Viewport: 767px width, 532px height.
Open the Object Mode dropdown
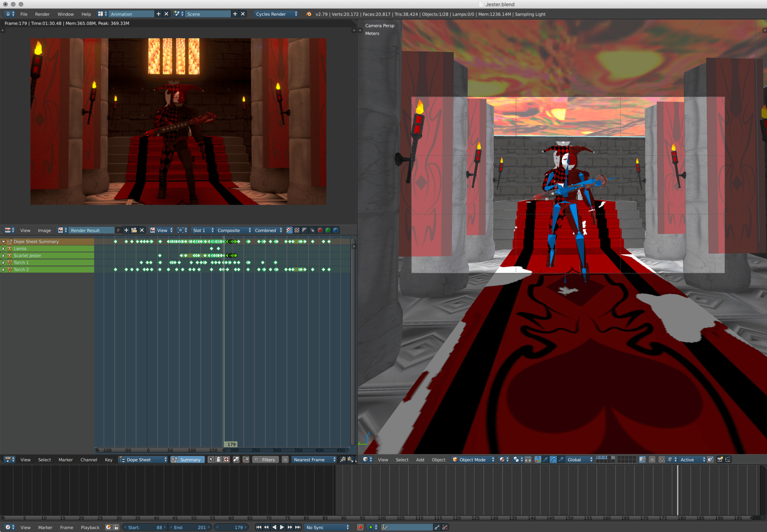click(x=473, y=460)
